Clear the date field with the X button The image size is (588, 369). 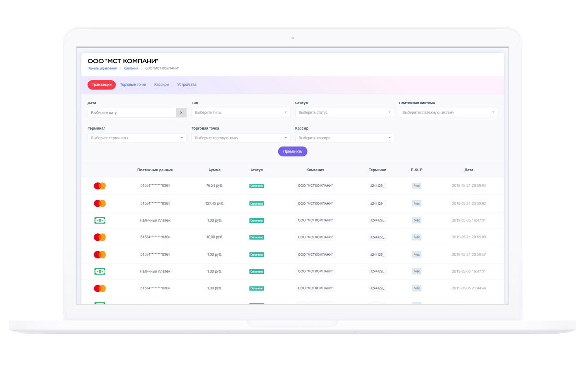click(181, 113)
